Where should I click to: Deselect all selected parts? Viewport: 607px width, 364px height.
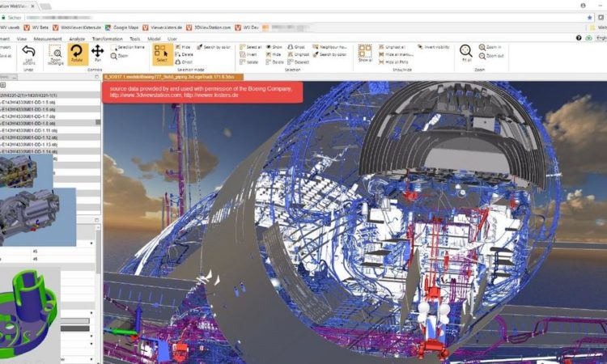pyautogui.click(x=299, y=62)
